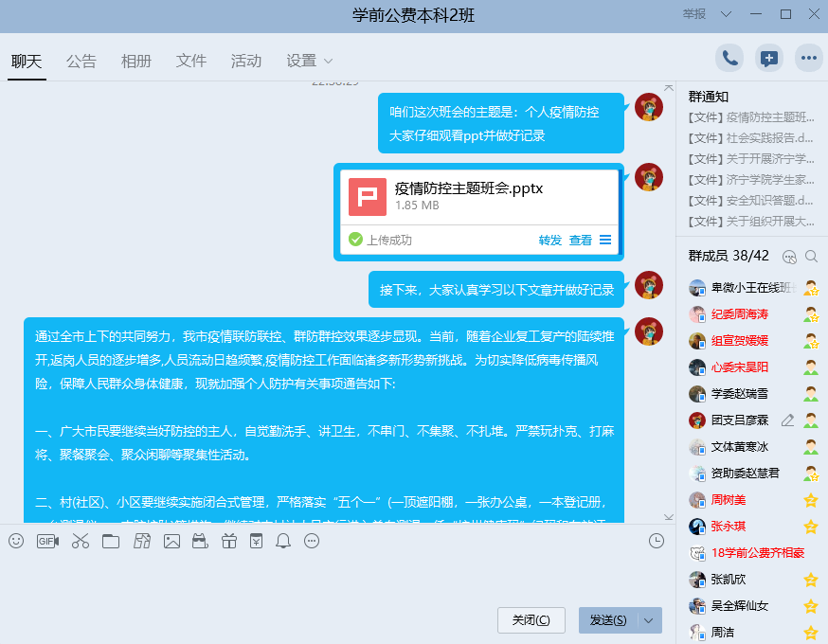Viewport: 828px width, 644px height.
Task: Click the send-file folder icon
Action: pyautogui.click(x=111, y=541)
